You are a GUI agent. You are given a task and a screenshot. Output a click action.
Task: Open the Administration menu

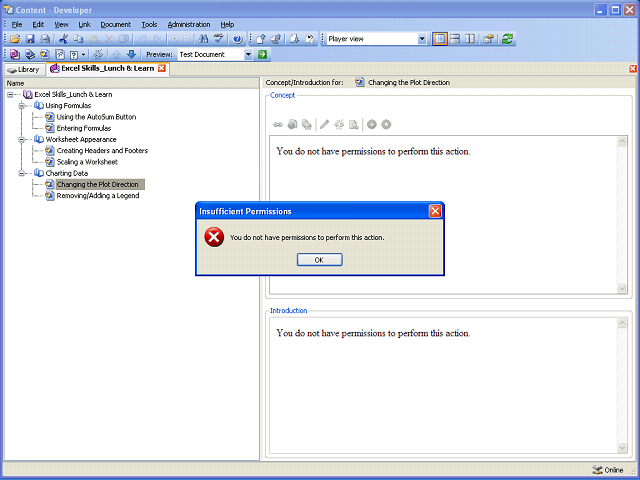coord(189,24)
